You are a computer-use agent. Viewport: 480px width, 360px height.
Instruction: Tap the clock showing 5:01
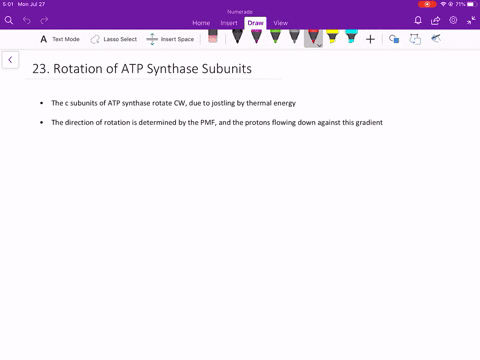(x=8, y=4)
